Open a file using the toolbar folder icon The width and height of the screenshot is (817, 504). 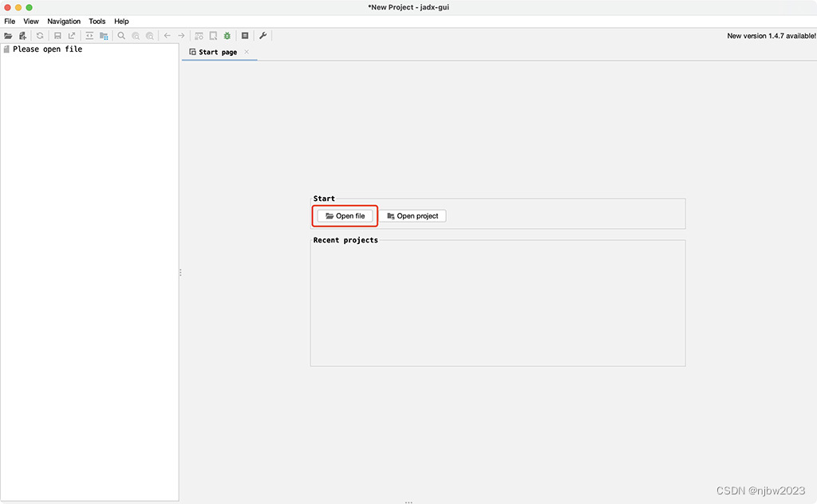[8, 35]
